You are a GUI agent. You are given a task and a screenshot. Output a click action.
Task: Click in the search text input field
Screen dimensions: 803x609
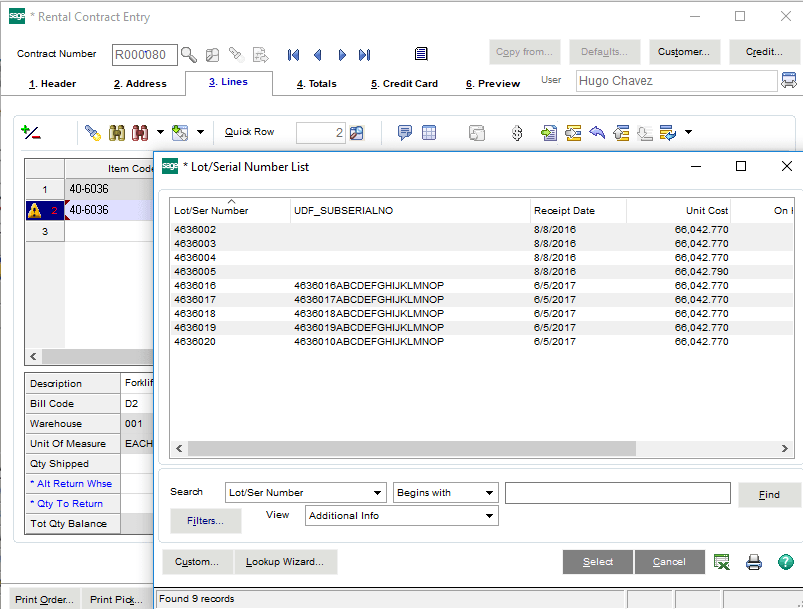coord(618,493)
